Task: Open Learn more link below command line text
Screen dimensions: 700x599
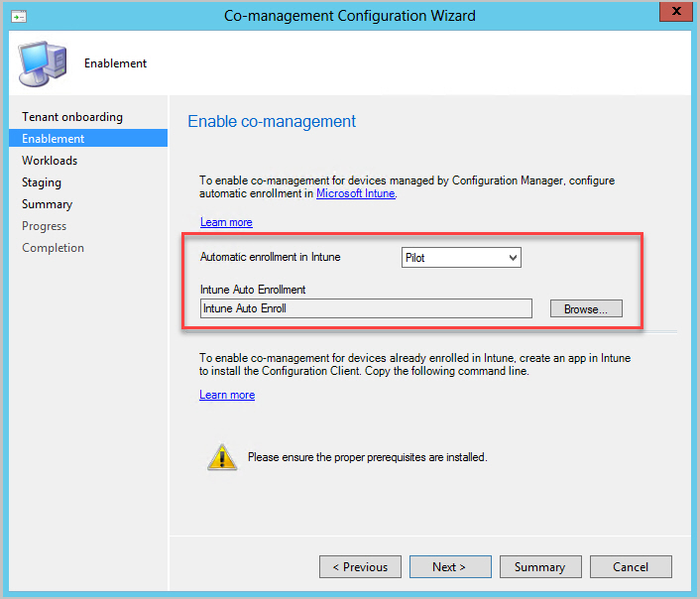Action: point(227,395)
